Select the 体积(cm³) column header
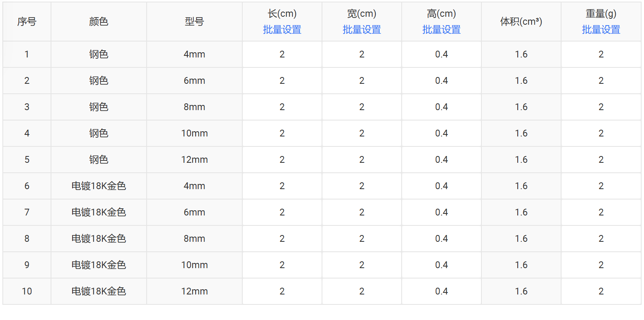644x320 pixels. pyautogui.click(x=521, y=22)
